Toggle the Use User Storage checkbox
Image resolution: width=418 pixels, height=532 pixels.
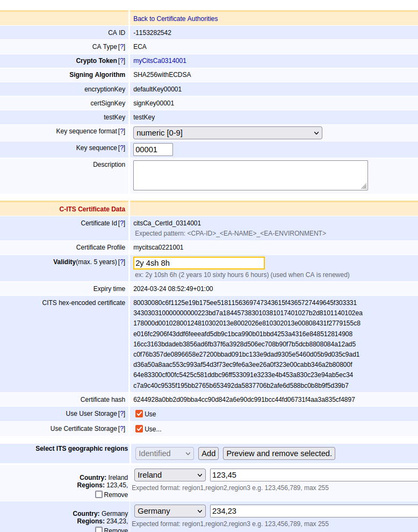tap(139, 414)
